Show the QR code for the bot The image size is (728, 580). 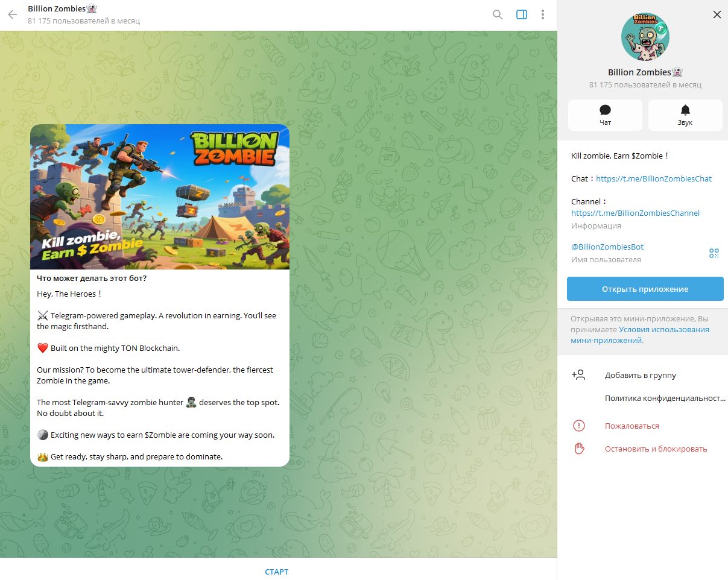pos(714,253)
